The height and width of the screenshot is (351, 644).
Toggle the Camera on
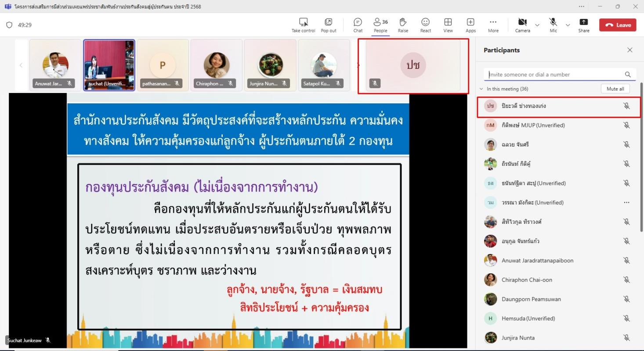522,25
